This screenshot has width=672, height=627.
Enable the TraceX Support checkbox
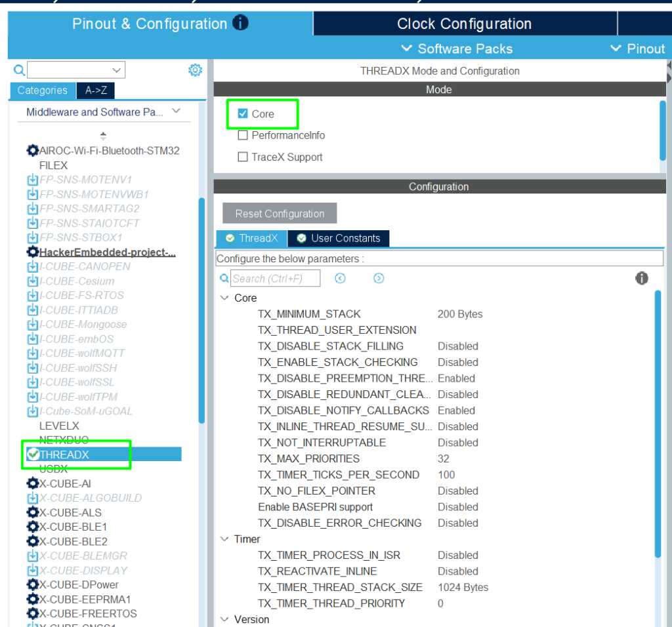[x=243, y=157]
